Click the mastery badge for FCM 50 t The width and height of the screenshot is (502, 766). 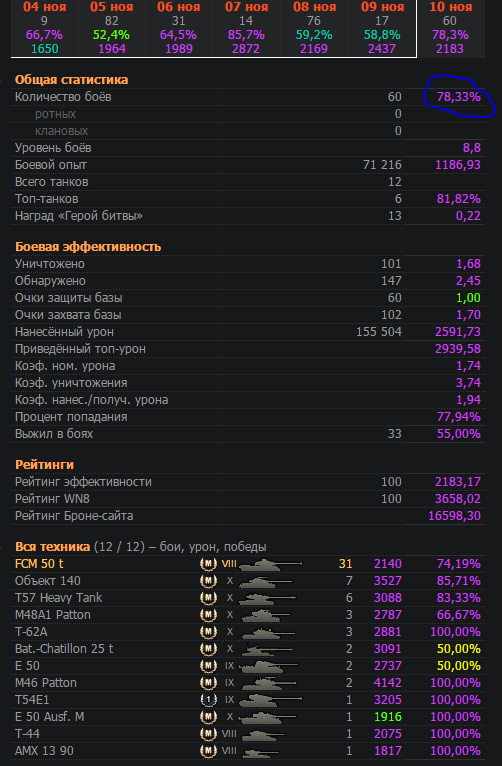pyautogui.click(x=208, y=564)
